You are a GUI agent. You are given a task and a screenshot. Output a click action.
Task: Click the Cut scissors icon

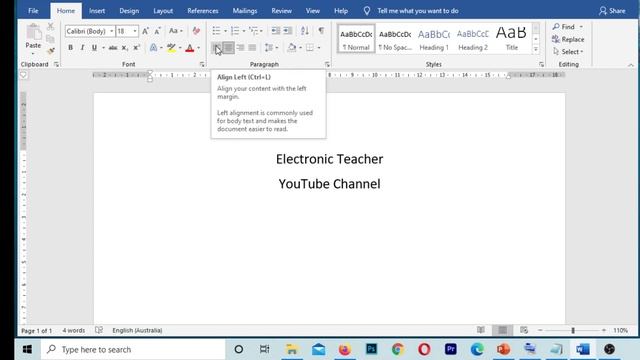(x=50, y=27)
